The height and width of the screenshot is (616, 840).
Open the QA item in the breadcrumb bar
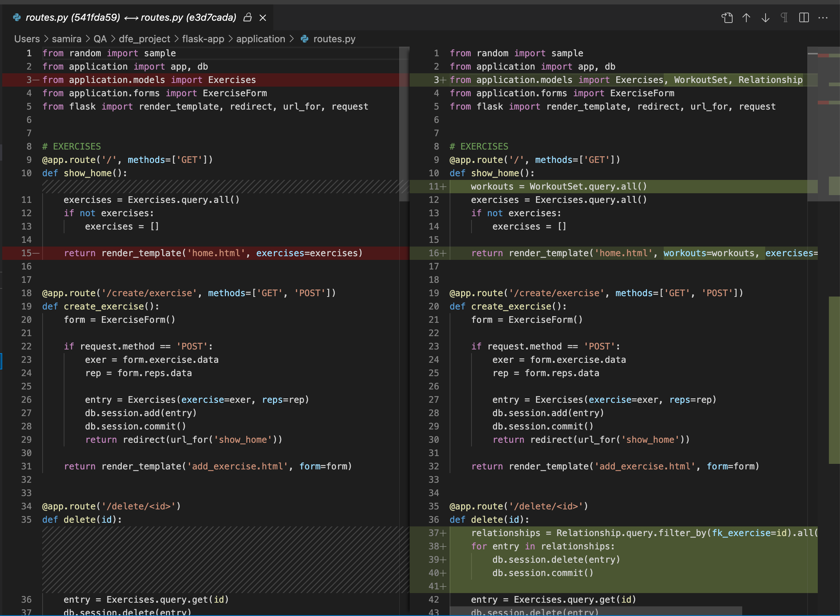pos(100,39)
